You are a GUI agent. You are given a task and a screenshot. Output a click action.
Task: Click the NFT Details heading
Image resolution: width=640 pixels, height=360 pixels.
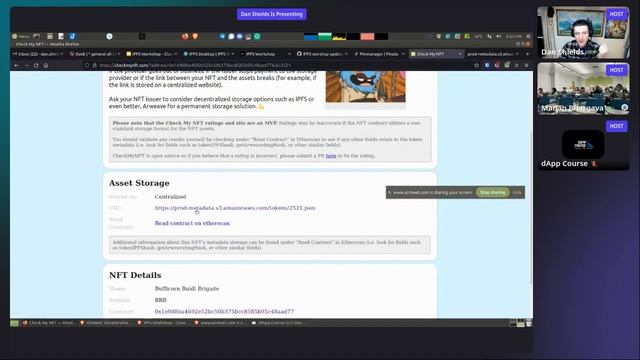(135, 276)
